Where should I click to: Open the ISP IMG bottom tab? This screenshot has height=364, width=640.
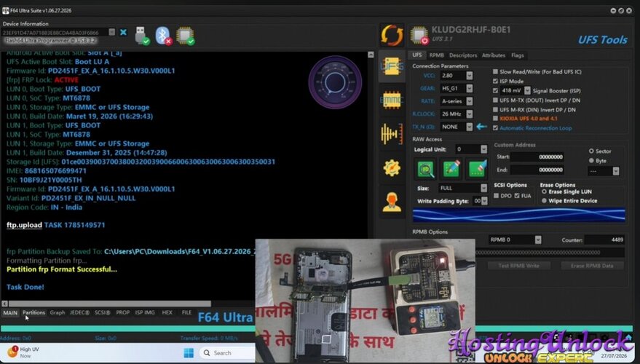click(x=145, y=312)
